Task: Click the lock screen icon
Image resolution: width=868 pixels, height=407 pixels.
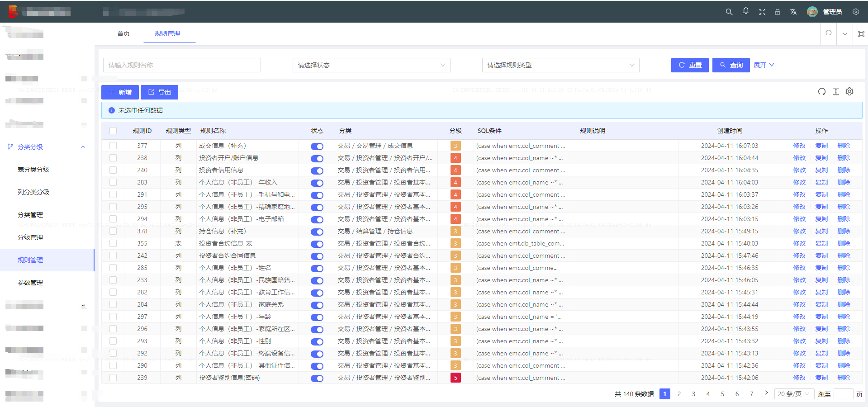Action: point(777,12)
